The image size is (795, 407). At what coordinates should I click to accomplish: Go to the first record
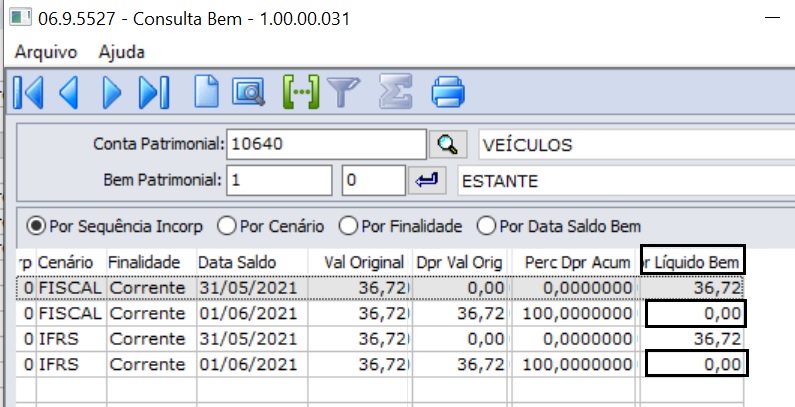coord(28,92)
